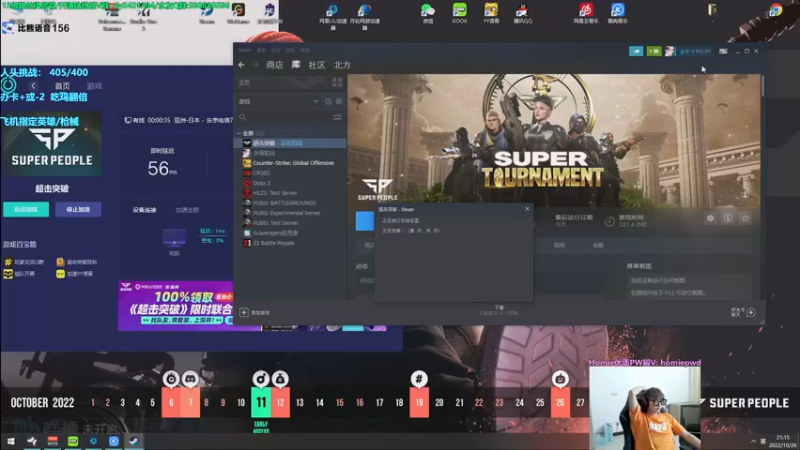This screenshot has width=800, height=450.
Task: Open the 100% 领取 promo banner
Action: click(x=176, y=306)
